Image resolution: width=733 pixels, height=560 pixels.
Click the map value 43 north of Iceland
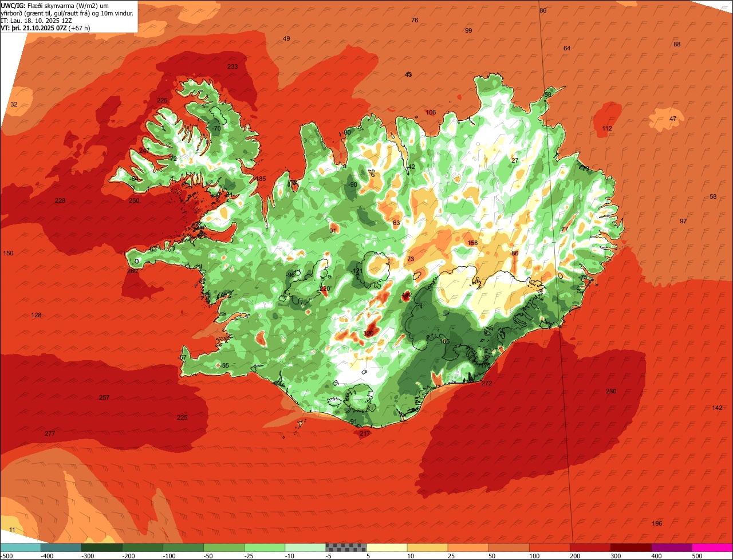(x=408, y=74)
